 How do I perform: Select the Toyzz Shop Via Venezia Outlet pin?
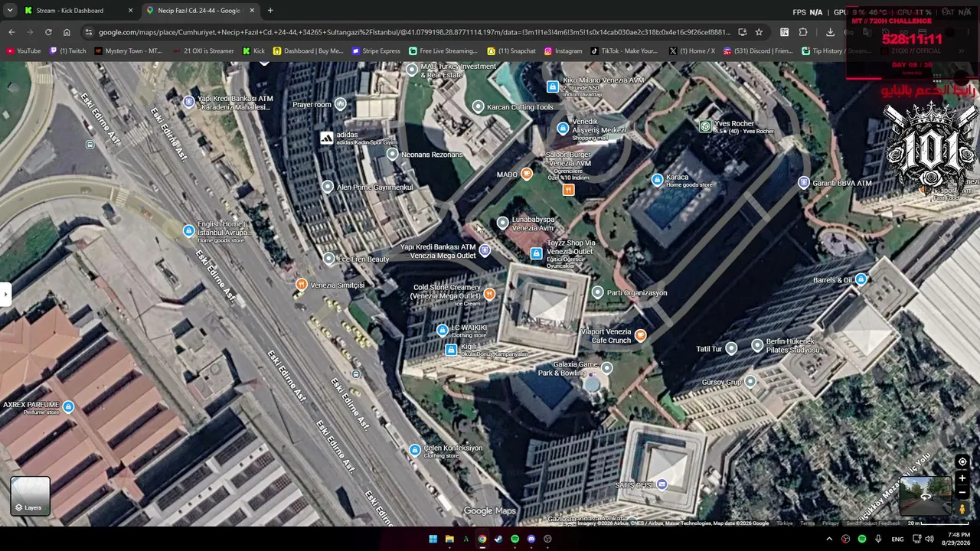536,254
